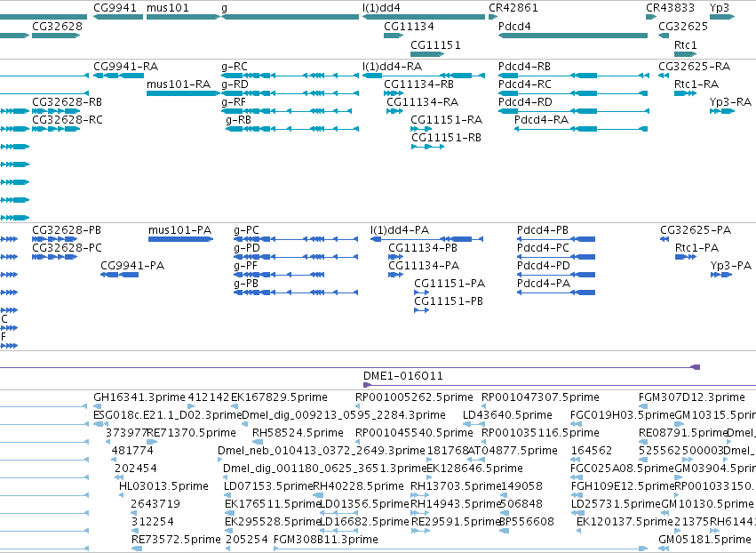Click the CG11151-RA transcript label
This screenshot has height=553, width=756.
tap(447, 120)
